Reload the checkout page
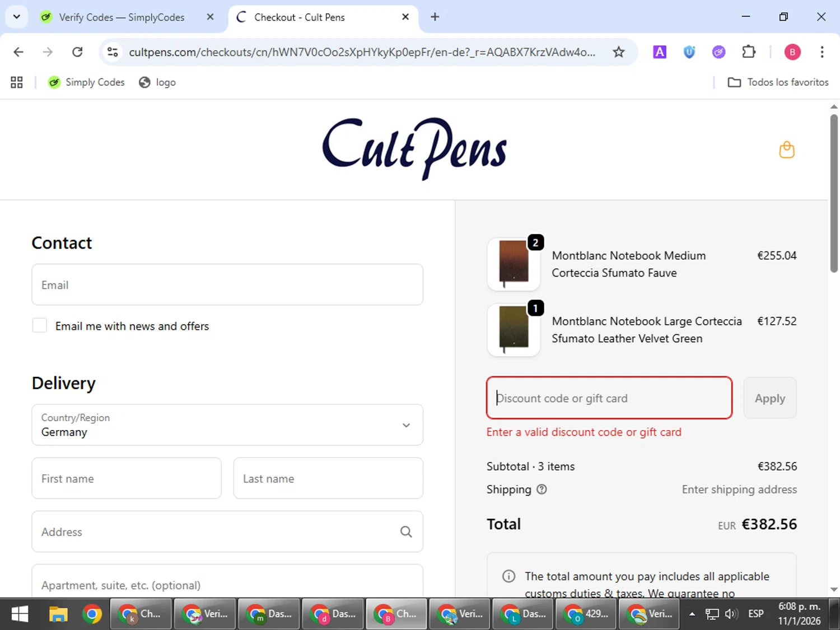Screen dimensions: 840x630 coord(77,52)
